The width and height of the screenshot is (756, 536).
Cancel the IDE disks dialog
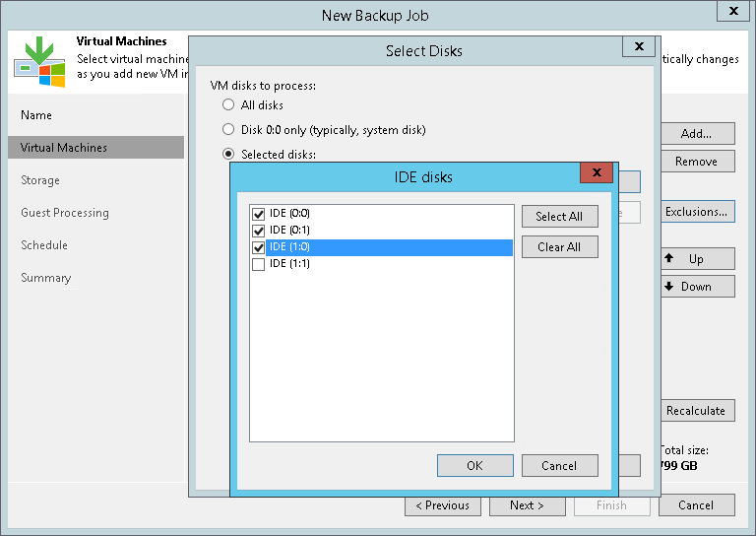560,466
